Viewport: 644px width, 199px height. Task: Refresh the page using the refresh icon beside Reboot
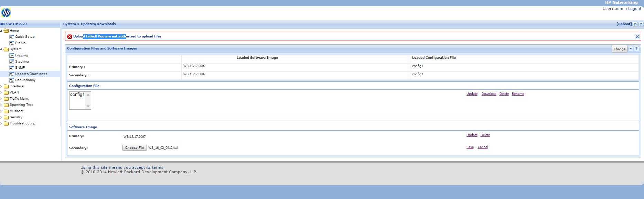635,24
